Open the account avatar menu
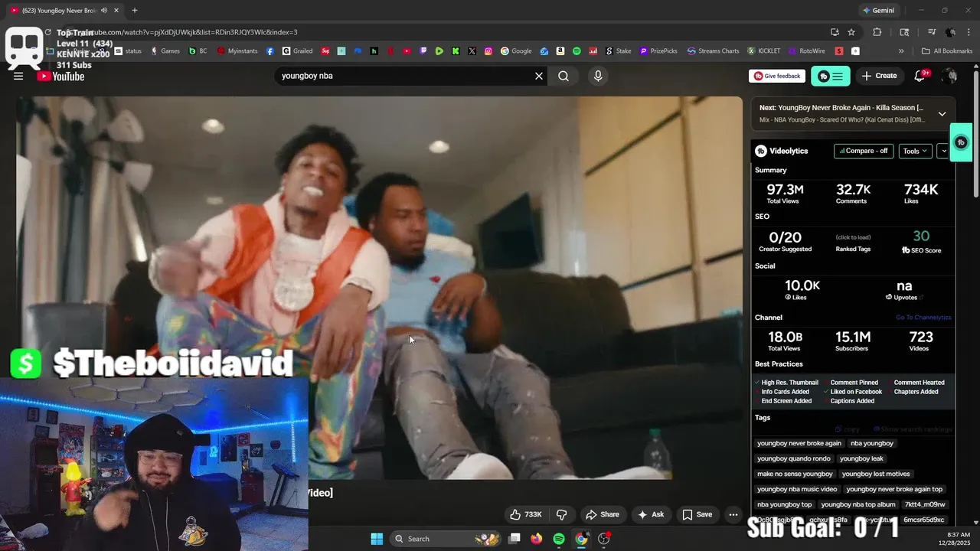 tap(950, 76)
